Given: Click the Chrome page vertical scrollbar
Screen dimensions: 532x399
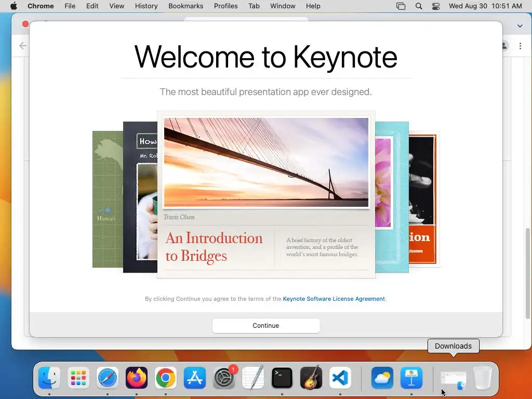Looking at the screenshot, I should pyautogui.click(x=528, y=273).
